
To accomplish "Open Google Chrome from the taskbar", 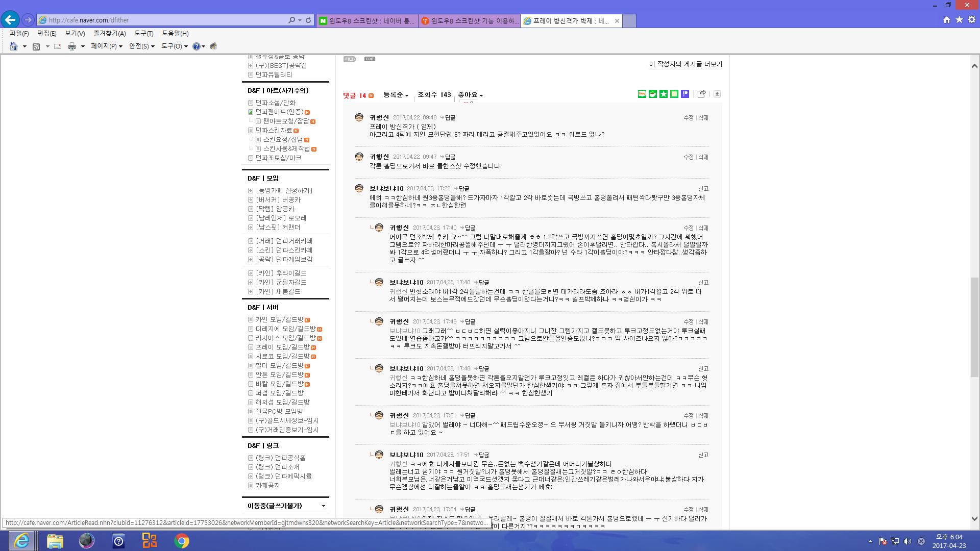I will tap(181, 541).
